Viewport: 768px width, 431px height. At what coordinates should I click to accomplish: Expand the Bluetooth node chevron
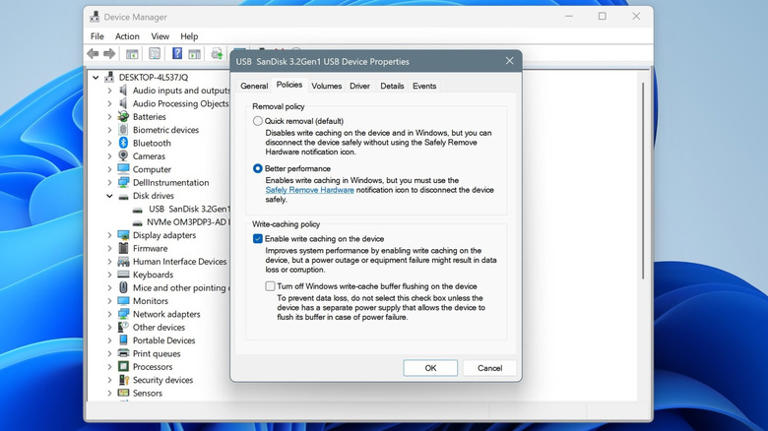[110, 143]
